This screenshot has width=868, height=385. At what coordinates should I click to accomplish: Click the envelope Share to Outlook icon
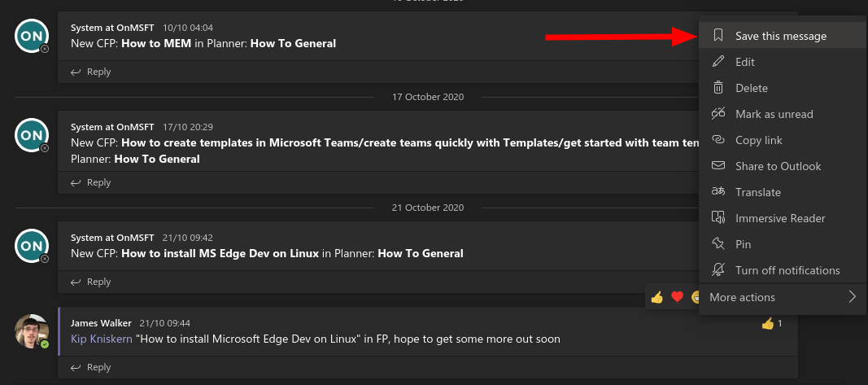pyautogui.click(x=718, y=165)
